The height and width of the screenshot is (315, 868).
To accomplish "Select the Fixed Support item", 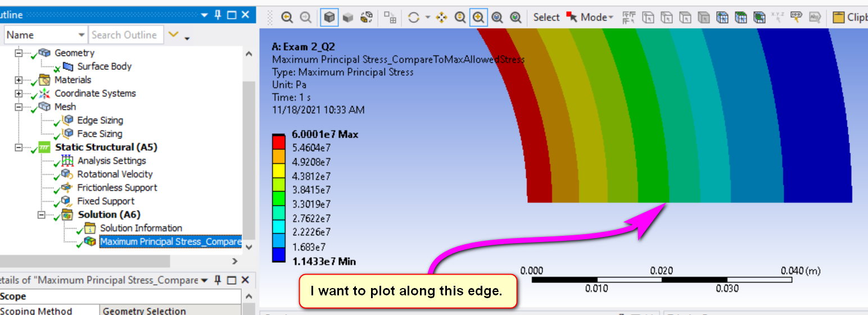I will pos(106,201).
